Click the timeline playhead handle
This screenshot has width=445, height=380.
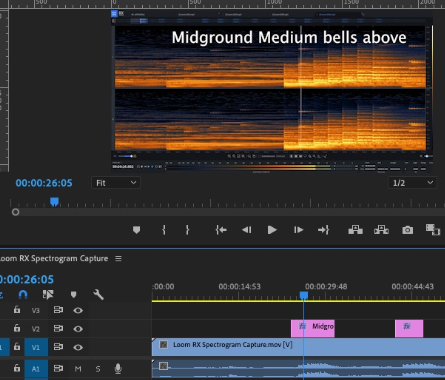pos(304,295)
